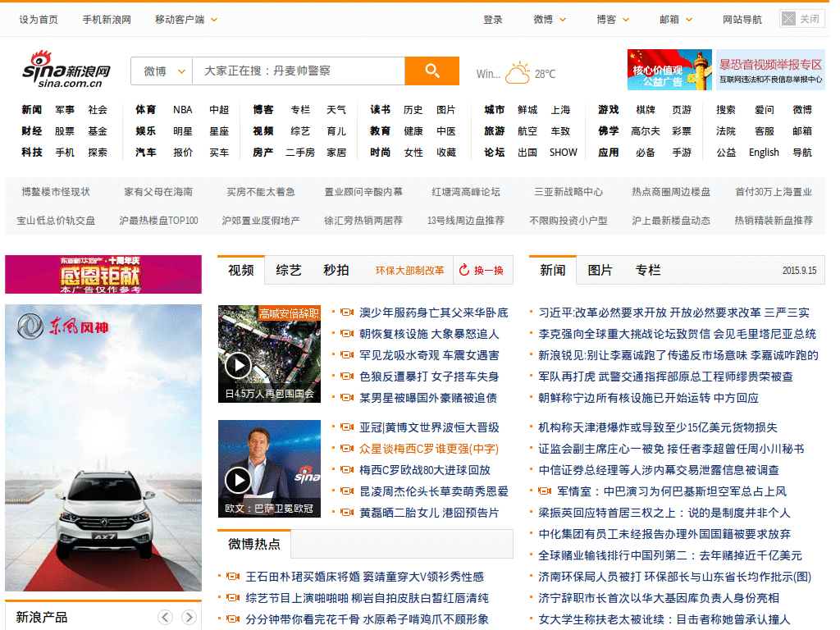Close the top bar with 关闭 button
Image resolution: width=840 pixels, height=630 pixels.
point(802,20)
